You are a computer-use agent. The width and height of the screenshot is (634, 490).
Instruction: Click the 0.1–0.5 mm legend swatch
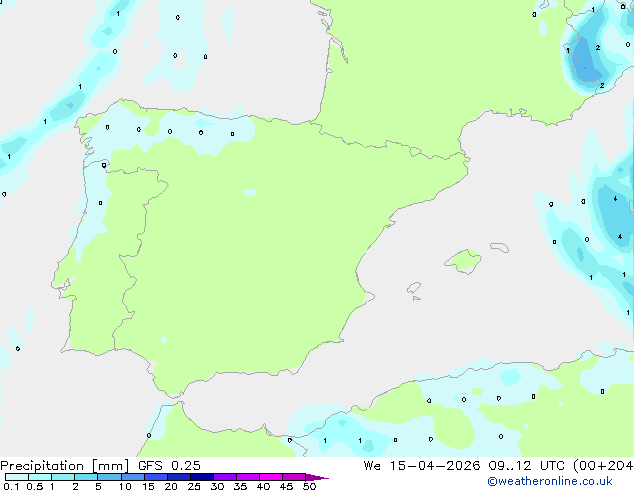click(x=17, y=477)
